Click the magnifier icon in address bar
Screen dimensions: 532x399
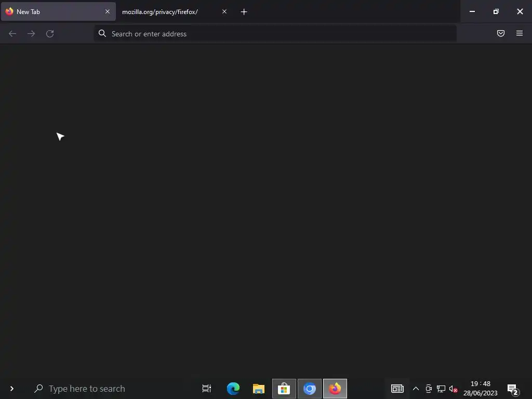point(102,33)
